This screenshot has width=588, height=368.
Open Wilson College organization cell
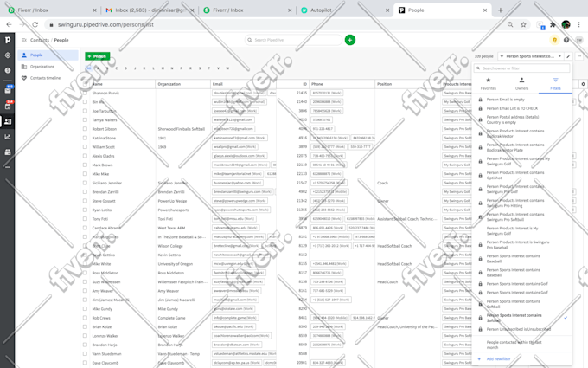tap(170, 246)
